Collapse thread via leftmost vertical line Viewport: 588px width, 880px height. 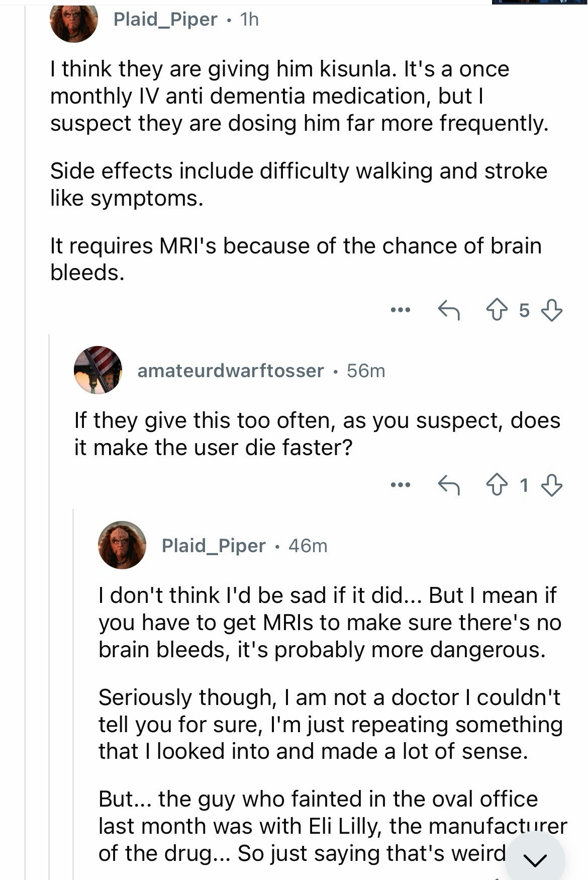pos(25,453)
